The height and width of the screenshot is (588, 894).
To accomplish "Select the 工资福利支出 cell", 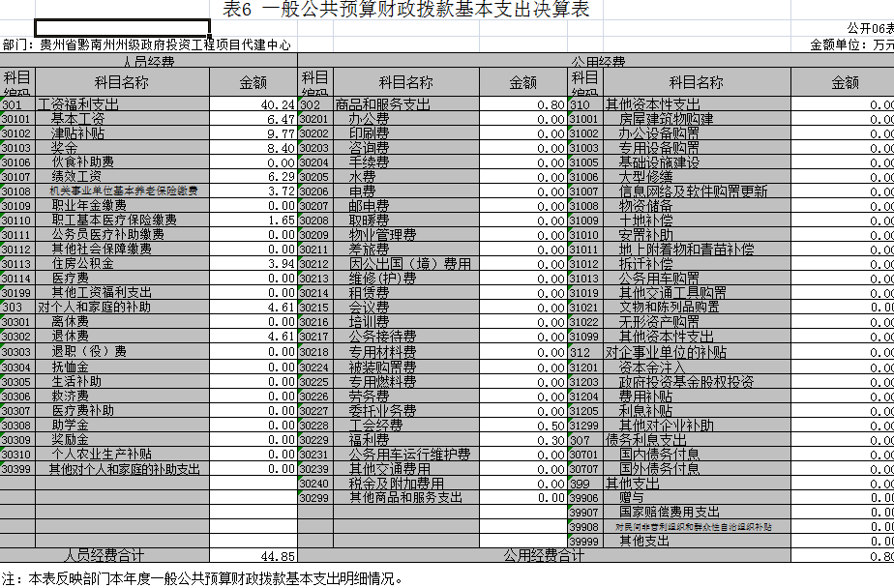I will (x=123, y=104).
